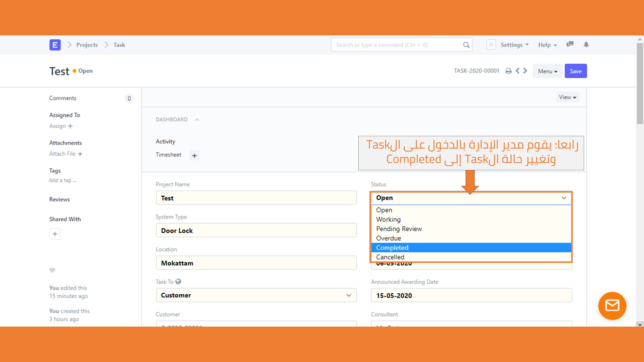This screenshot has width=644, height=362.
Task: Click the Location Mokattam field
Action: [256, 263]
